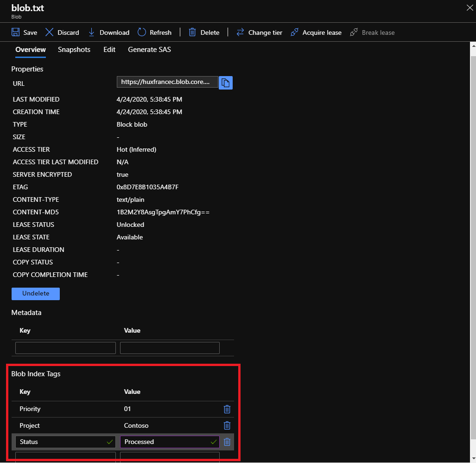Image resolution: width=476 pixels, height=463 pixels.
Task: Delete the blob.txt blob
Action: [x=204, y=32]
